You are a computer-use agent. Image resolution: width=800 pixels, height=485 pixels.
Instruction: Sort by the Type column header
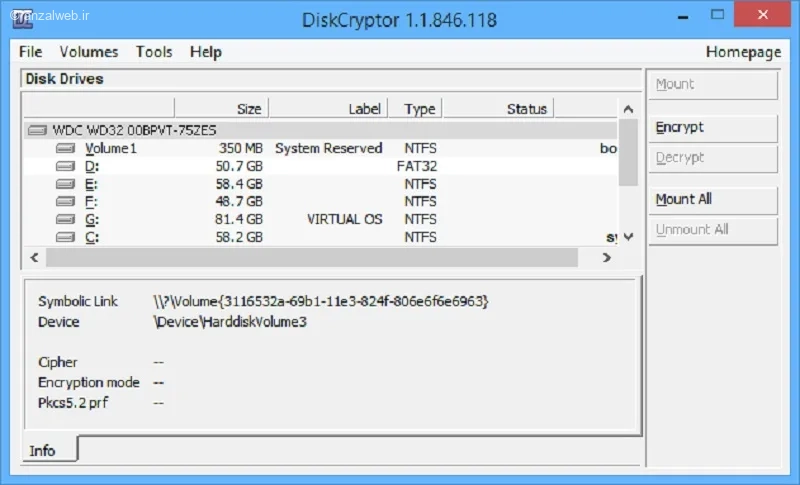(x=415, y=109)
